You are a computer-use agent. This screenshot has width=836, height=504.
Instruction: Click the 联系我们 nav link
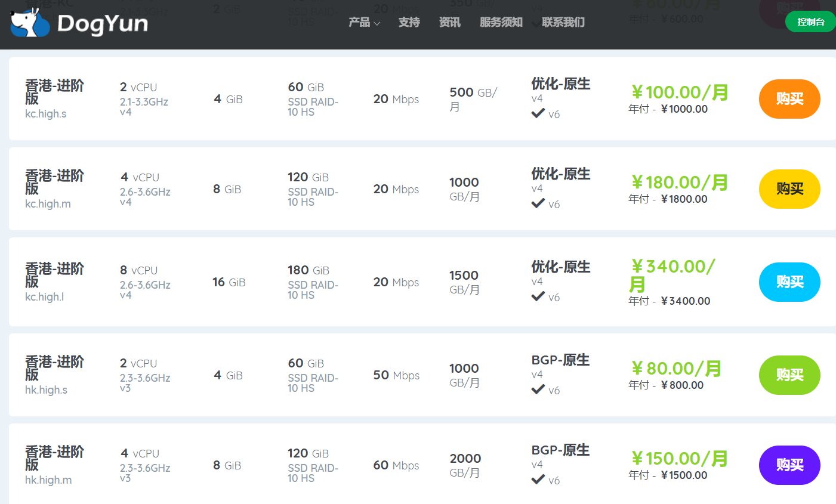pyautogui.click(x=563, y=23)
